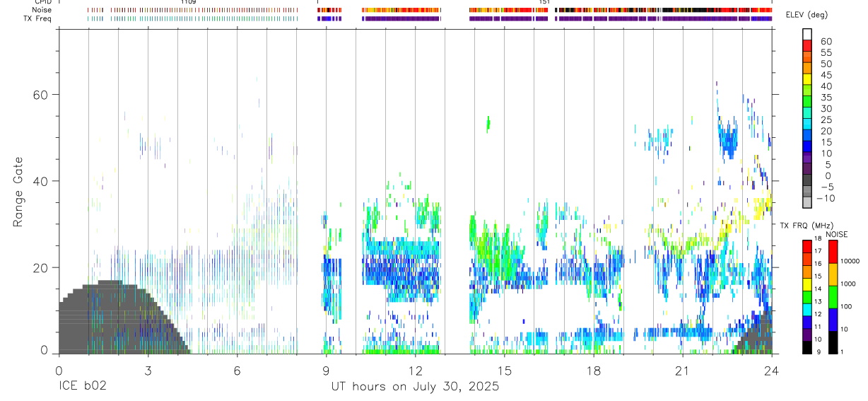The image size is (868, 401).
Task: Click the "151" CPID value at top
Action: click(x=544, y=2)
